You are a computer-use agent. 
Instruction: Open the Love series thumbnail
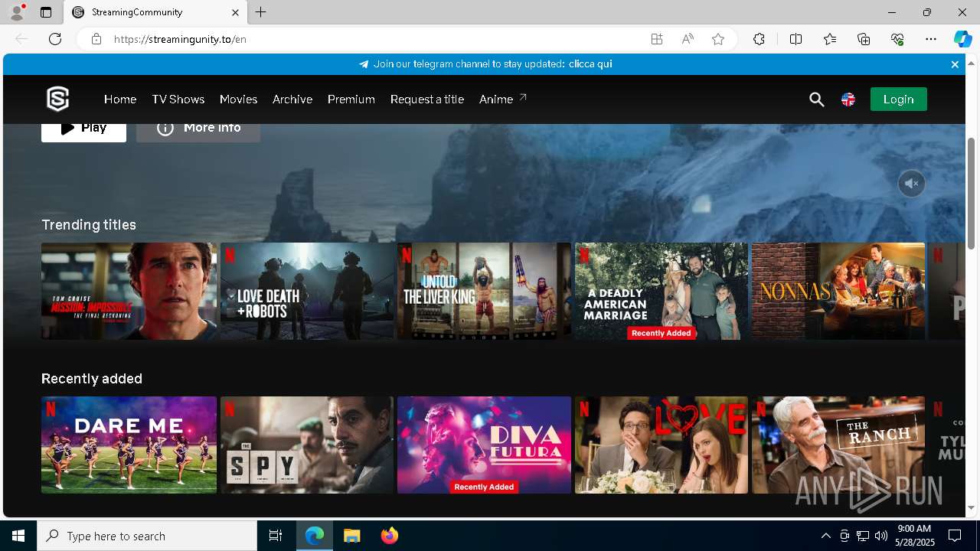coord(661,445)
